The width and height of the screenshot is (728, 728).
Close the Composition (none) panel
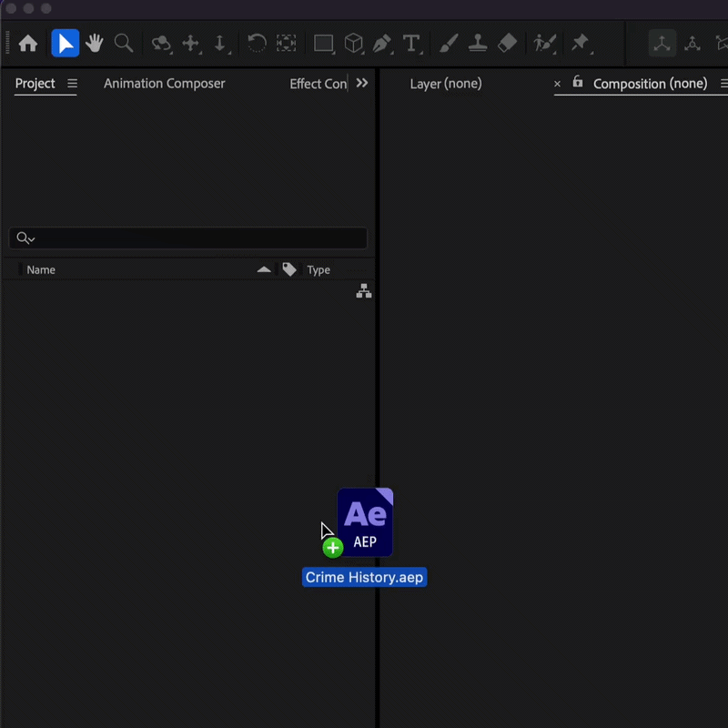(x=557, y=84)
